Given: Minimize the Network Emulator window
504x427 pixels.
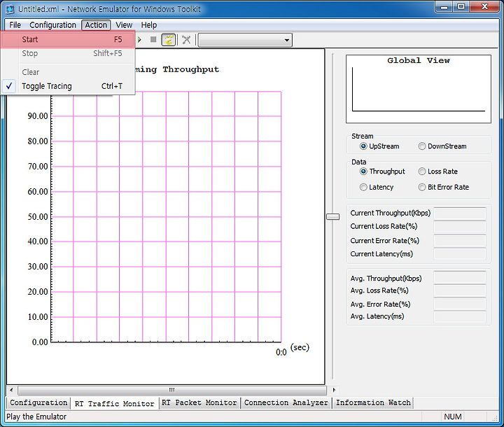Looking at the screenshot, I should point(444,7).
